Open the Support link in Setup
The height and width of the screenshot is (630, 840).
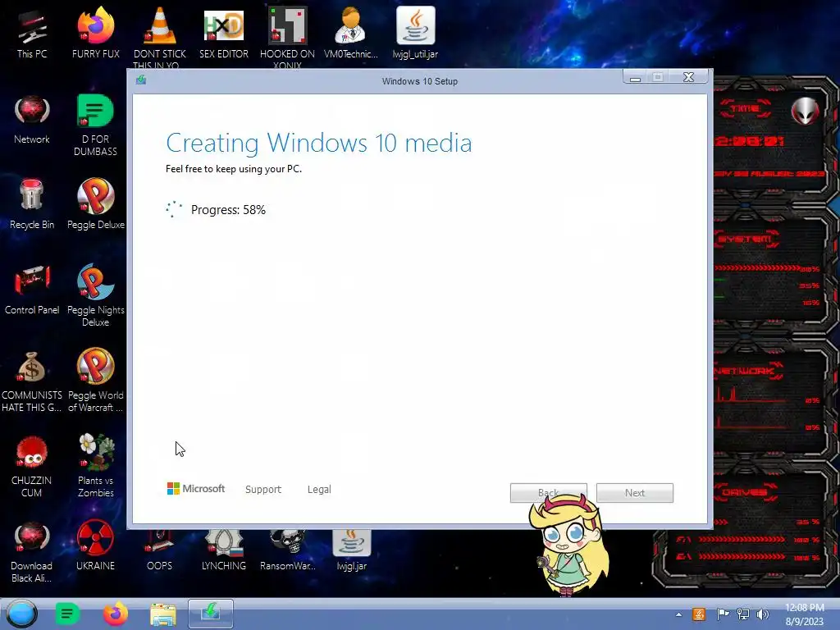pyautogui.click(x=263, y=489)
